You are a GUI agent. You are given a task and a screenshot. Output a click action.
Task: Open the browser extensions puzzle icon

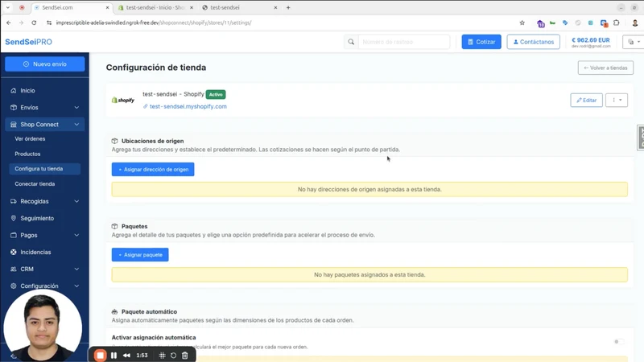617,23
